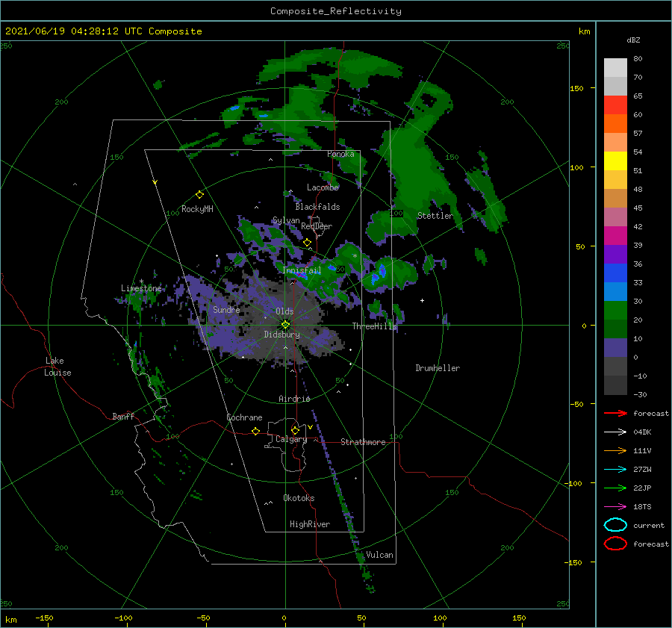Select the light gray 70–80 dBZ swatch
The width and height of the screenshot is (672, 628).
click(615, 67)
